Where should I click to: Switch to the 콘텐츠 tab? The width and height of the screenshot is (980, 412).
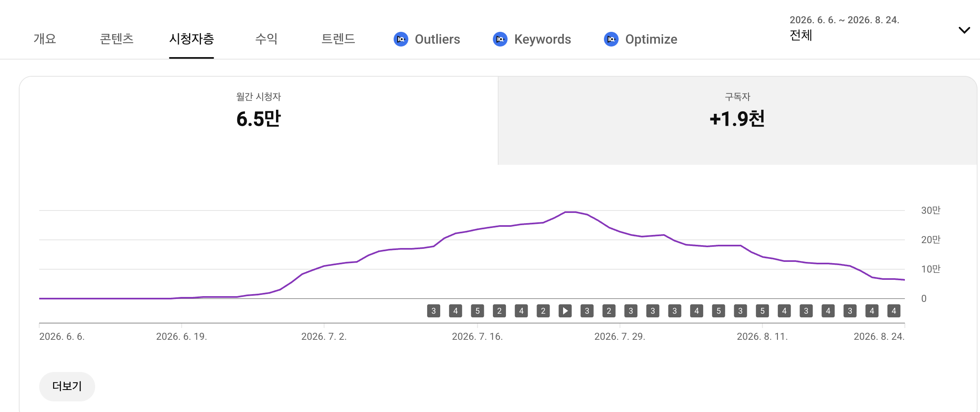pyautogui.click(x=117, y=39)
